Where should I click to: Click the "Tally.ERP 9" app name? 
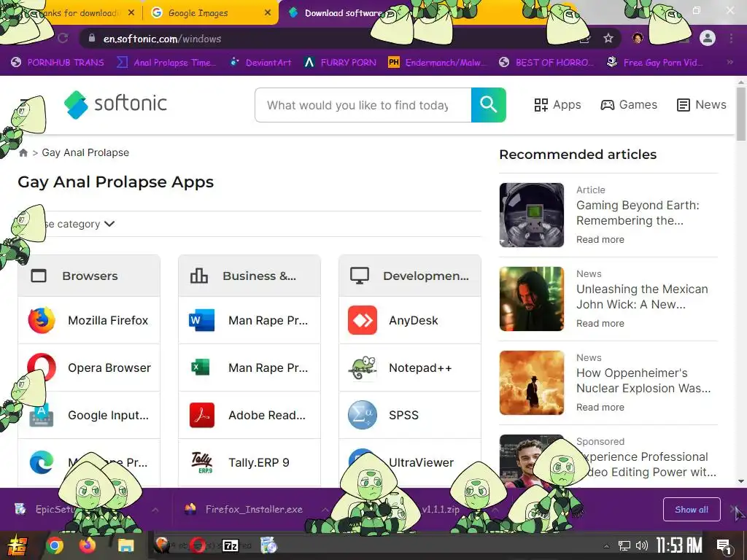[x=259, y=462]
